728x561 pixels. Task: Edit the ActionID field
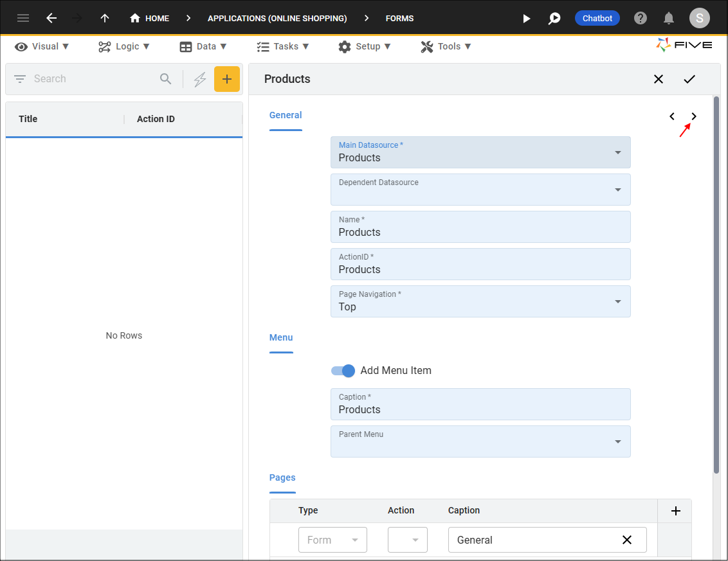480,264
